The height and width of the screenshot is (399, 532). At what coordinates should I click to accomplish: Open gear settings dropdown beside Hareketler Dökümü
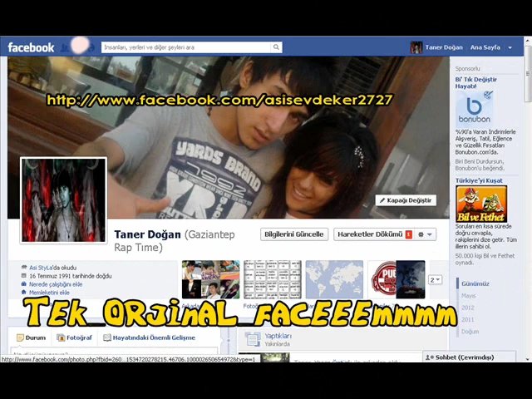pos(425,234)
